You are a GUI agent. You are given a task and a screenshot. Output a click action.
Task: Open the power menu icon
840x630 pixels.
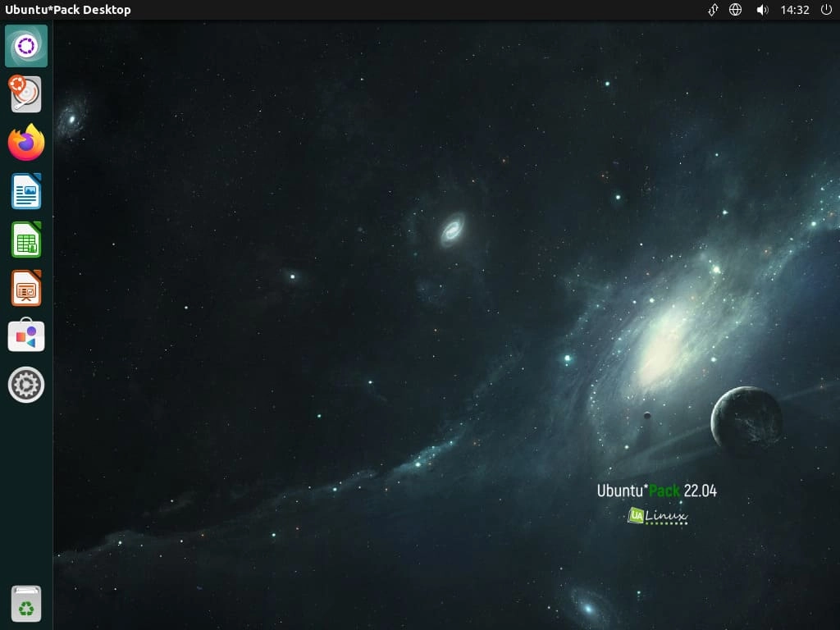(826, 10)
